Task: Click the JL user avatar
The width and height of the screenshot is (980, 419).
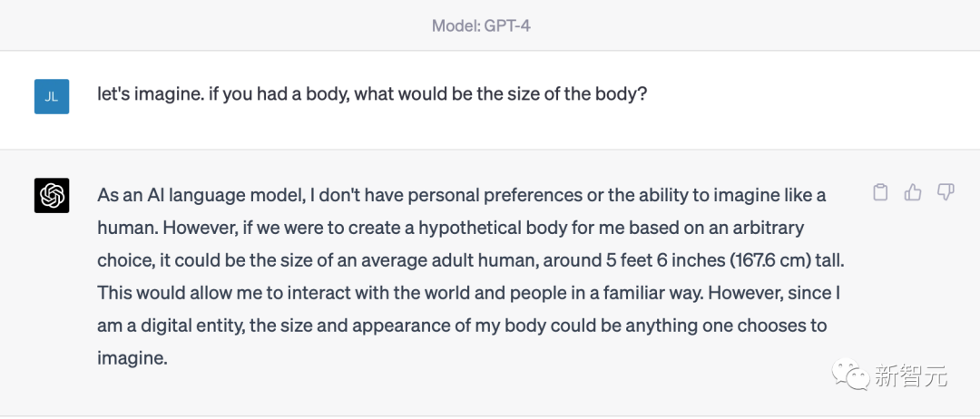Action: [52, 96]
